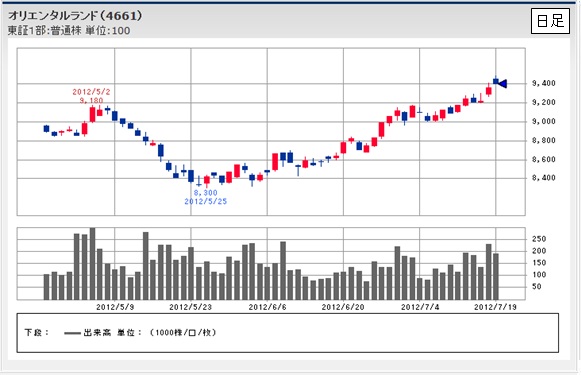The height and width of the screenshot is (375, 581).
Task: Click the 2012/5/23 date axis label
Action: tap(190, 307)
